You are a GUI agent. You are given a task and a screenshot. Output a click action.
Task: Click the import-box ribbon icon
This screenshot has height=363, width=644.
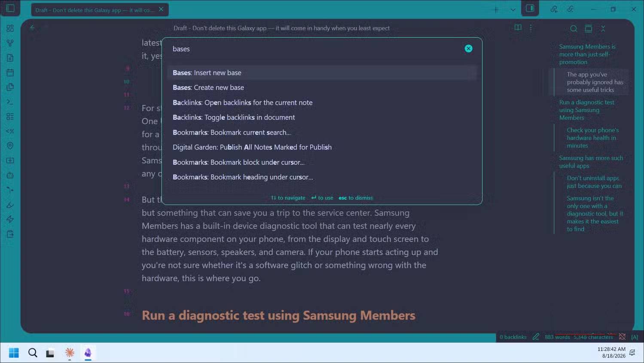10,160
